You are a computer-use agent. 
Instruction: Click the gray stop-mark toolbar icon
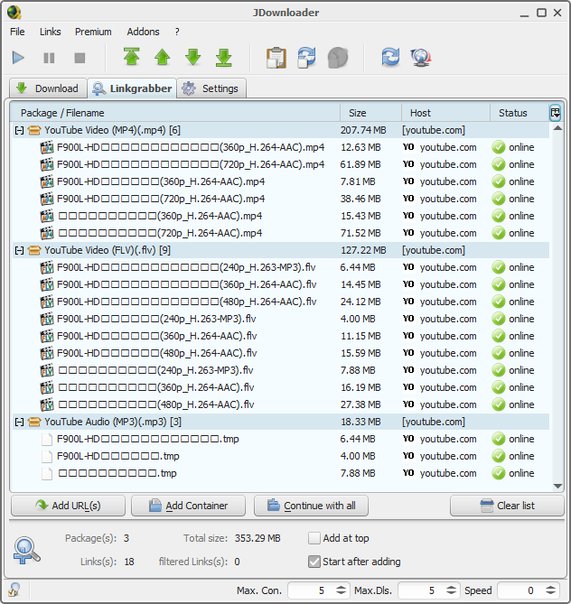point(338,58)
